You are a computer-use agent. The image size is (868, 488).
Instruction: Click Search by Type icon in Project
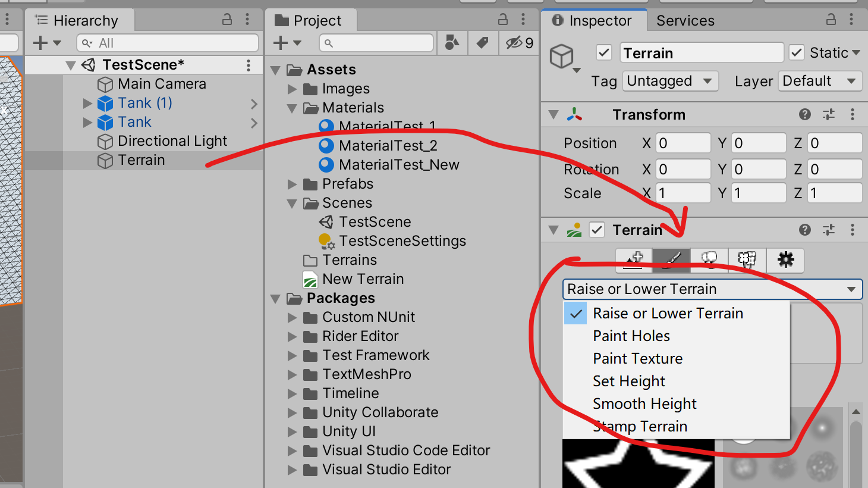[x=452, y=43]
